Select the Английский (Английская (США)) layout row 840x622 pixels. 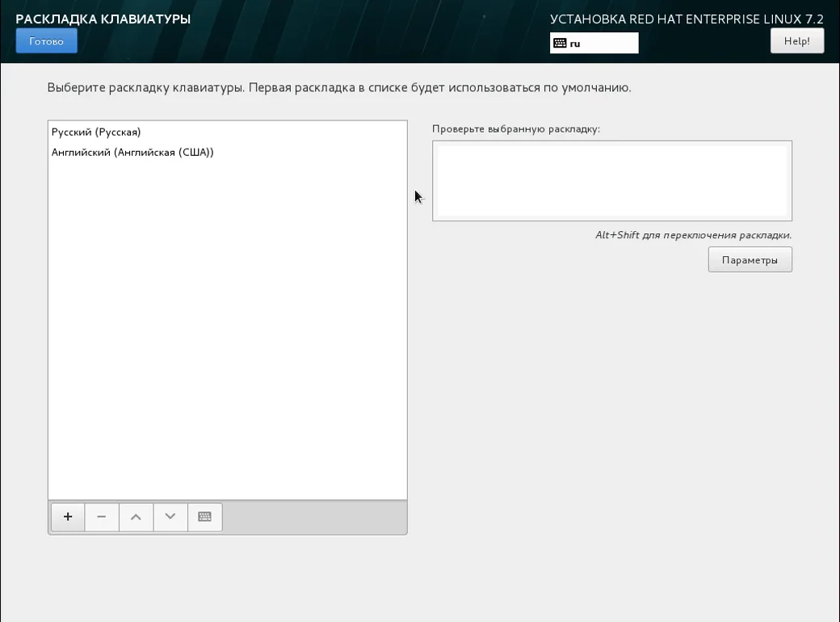click(228, 152)
